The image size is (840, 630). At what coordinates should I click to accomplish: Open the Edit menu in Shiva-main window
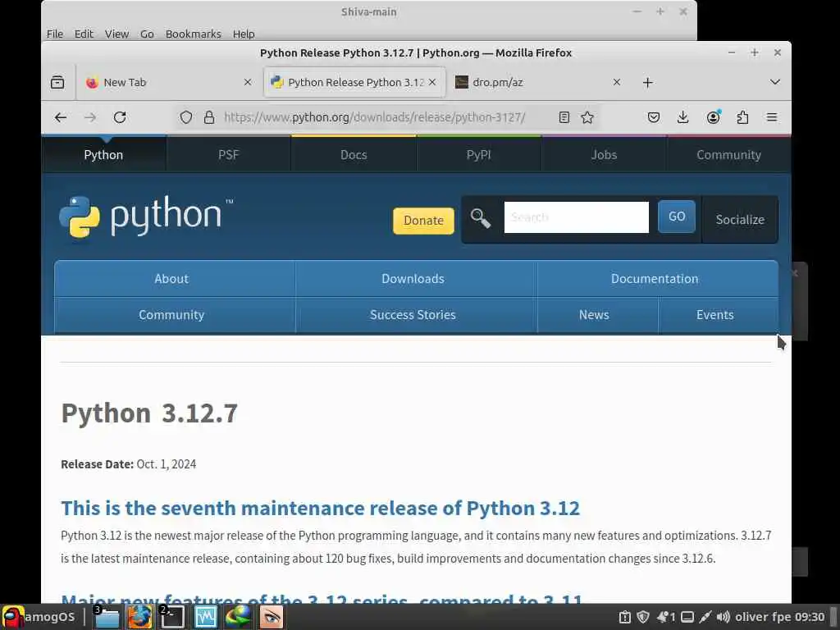[84, 34]
